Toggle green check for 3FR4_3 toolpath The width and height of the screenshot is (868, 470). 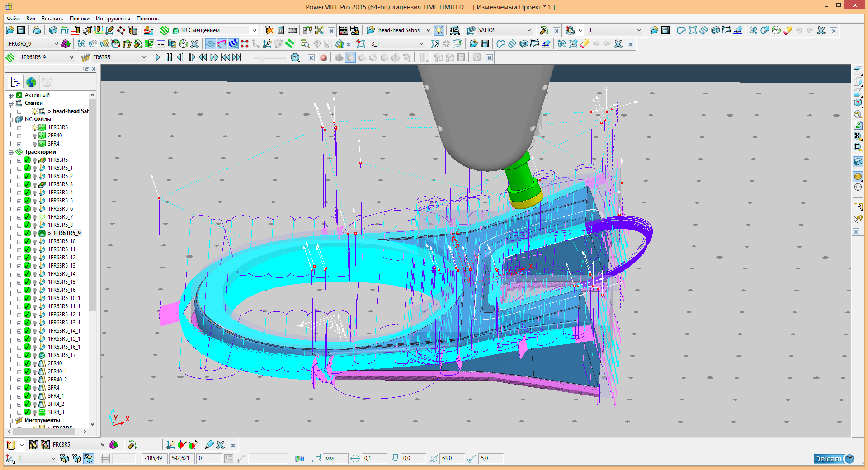[28, 412]
